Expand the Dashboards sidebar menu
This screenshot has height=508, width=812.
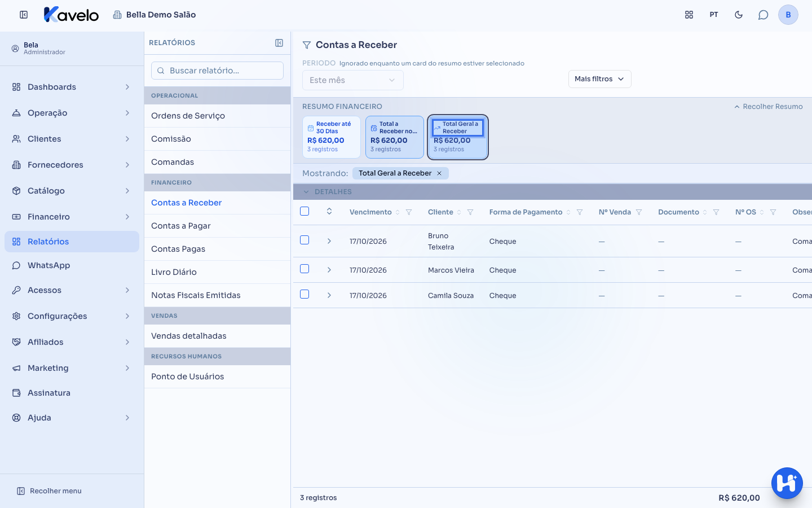coord(72,87)
